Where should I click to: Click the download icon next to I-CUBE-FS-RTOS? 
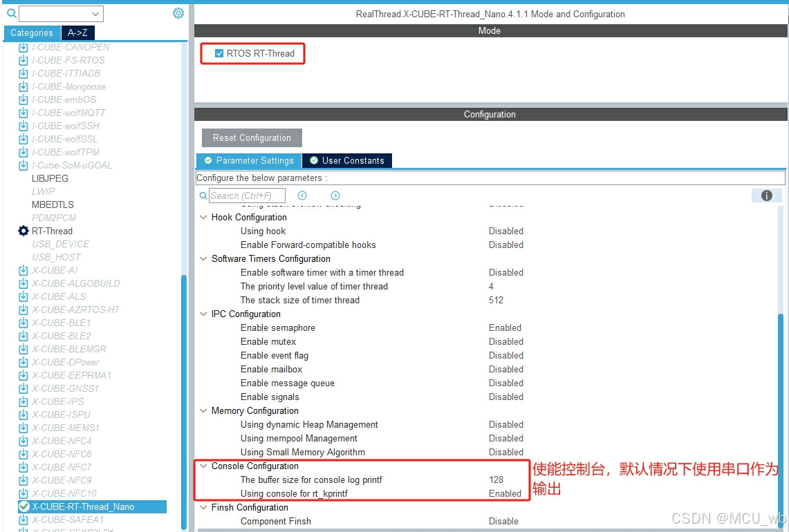coord(23,60)
